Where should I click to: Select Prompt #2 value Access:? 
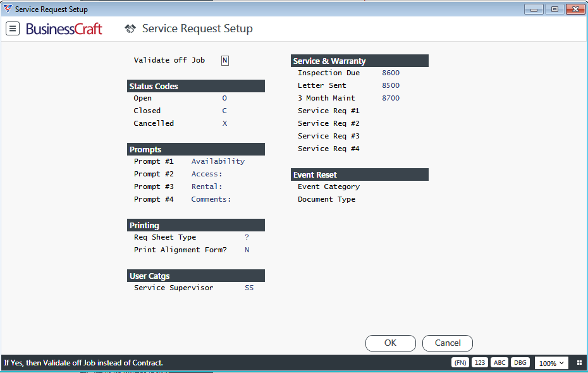[x=207, y=174]
